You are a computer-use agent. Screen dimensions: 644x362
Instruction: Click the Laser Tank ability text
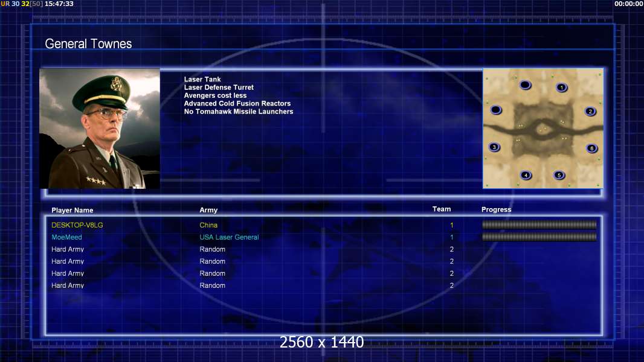coord(202,79)
